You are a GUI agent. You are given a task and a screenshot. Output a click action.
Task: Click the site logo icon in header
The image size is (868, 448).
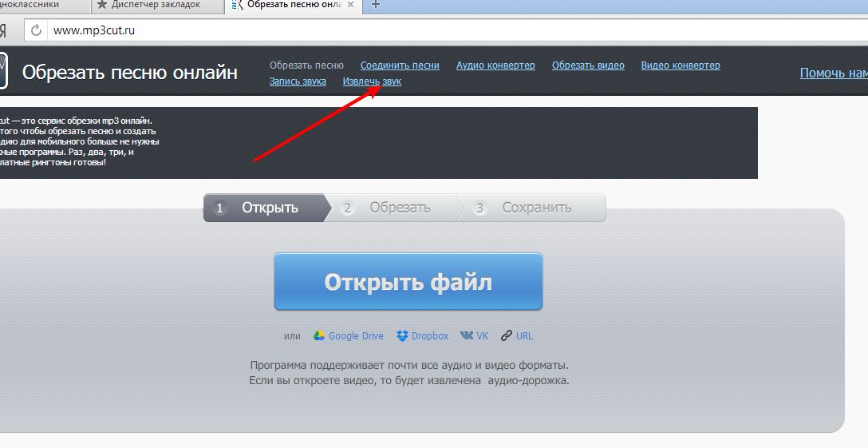click(3, 72)
